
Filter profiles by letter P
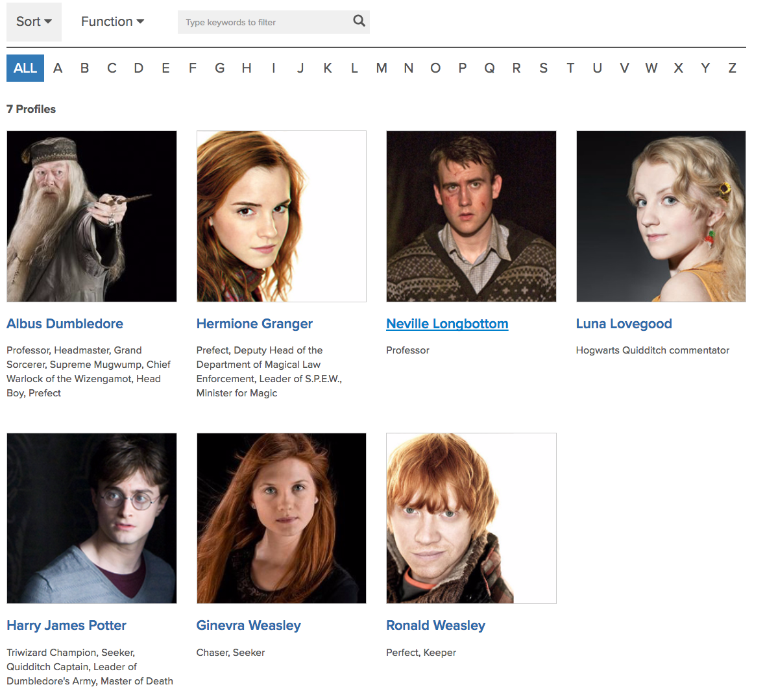(x=463, y=68)
